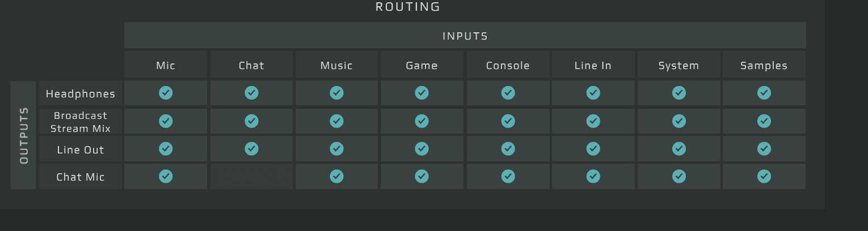Select the Console input column header
868x231 pixels.
pos(508,66)
